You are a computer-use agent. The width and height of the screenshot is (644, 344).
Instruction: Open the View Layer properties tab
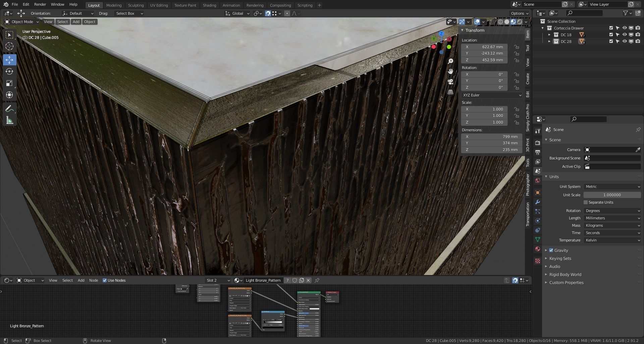pyautogui.click(x=538, y=161)
